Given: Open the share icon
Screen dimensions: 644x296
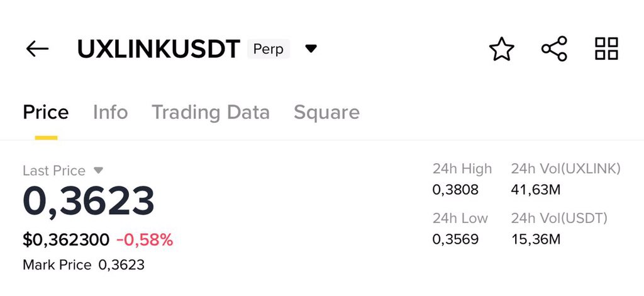Looking at the screenshot, I should 554,48.
